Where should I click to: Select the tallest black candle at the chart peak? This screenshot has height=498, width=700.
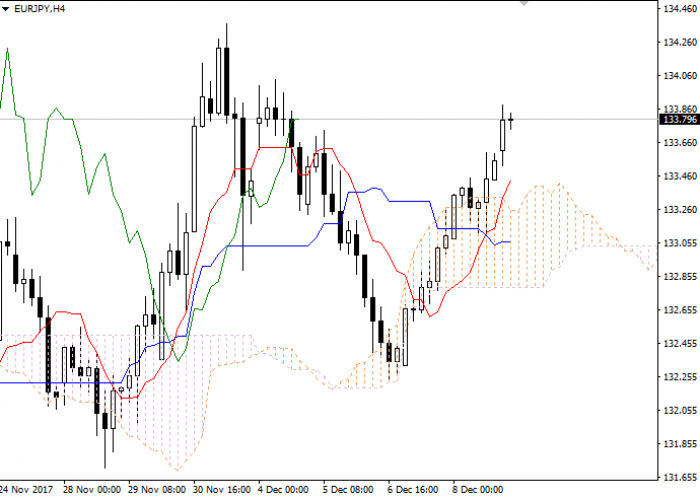coord(227,81)
